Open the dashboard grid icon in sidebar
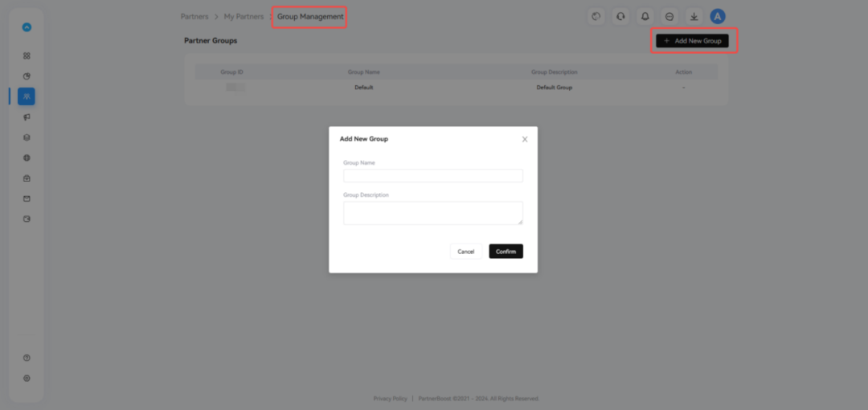This screenshot has width=868, height=410. click(27, 56)
